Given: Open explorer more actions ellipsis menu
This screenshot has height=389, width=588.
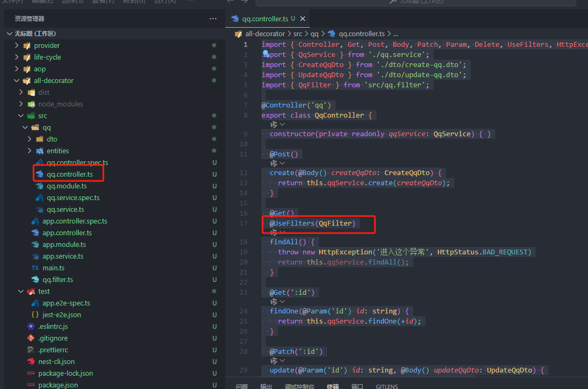Looking at the screenshot, I should [213, 19].
